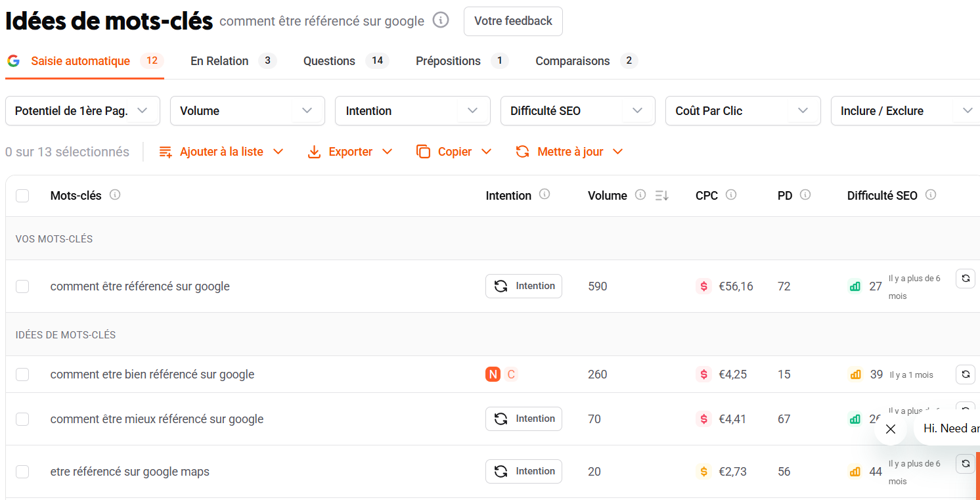Image resolution: width=980 pixels, height=500 pixels.
Task: Open the En Relation tab
Action: coord(219,60)
